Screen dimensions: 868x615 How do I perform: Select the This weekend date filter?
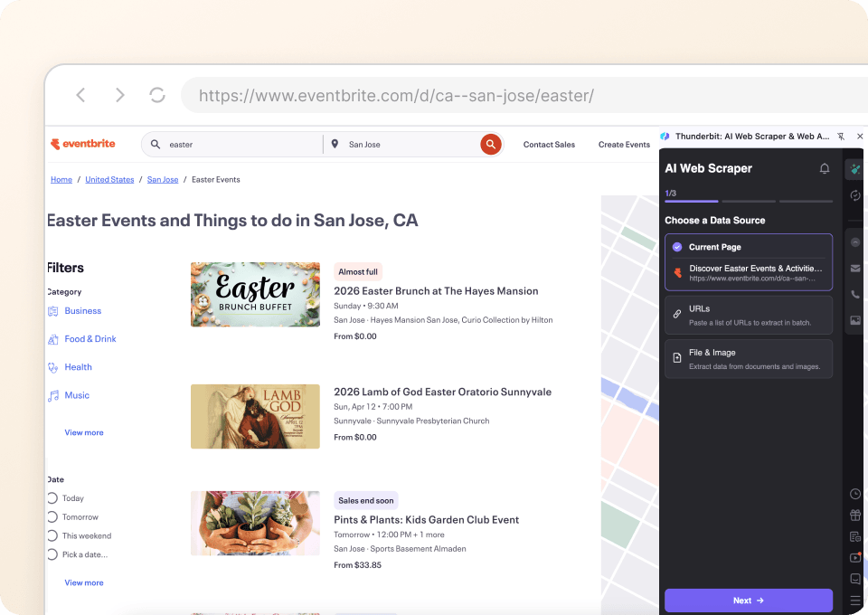[52, 536]
